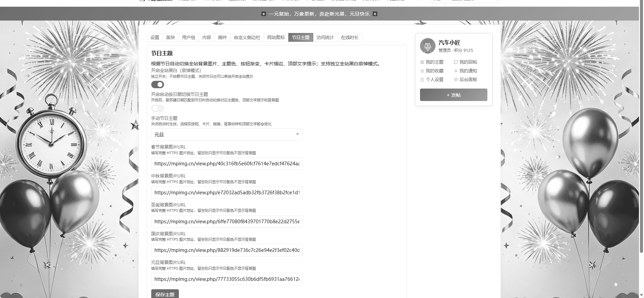Switch to the 版块 tab
The image size is (644, 298).
pos(171,37)
